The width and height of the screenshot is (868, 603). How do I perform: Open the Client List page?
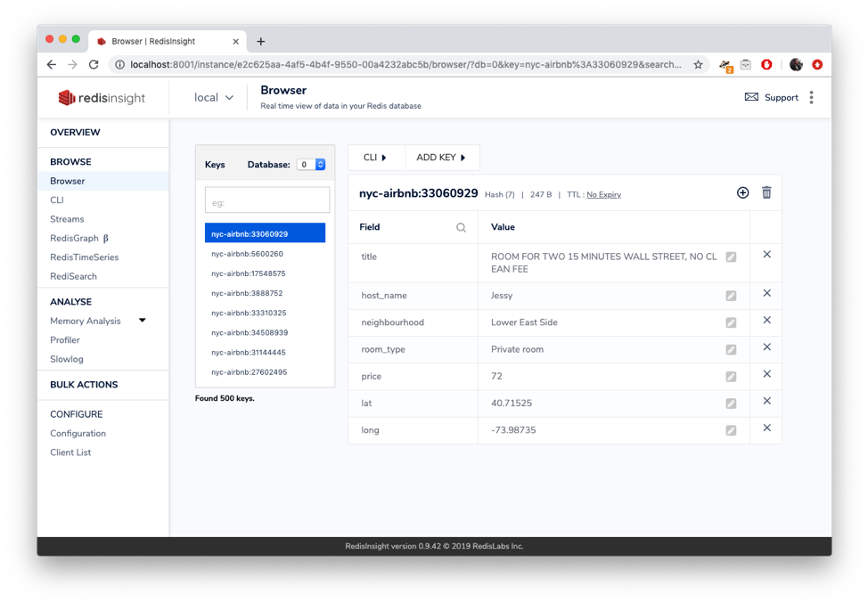click(70, 452)
